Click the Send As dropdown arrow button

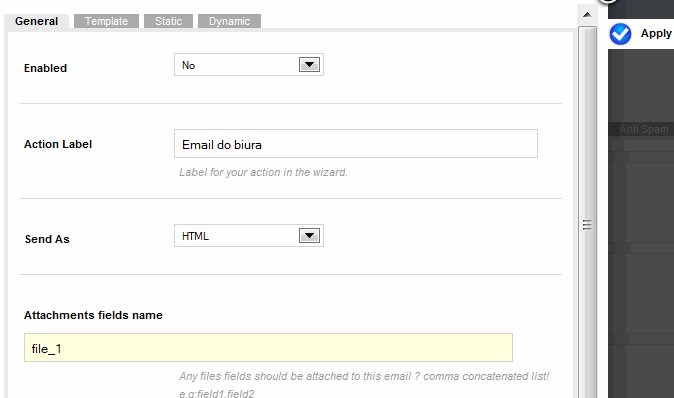(309, 236)
